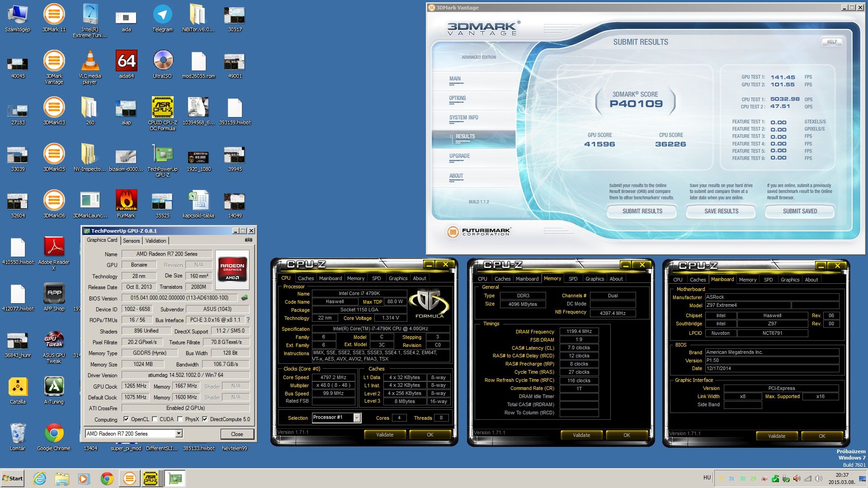Select ABOUT in 3DMark Vantage sidebar
Screen dimensions: 868x488
point(456,176)
